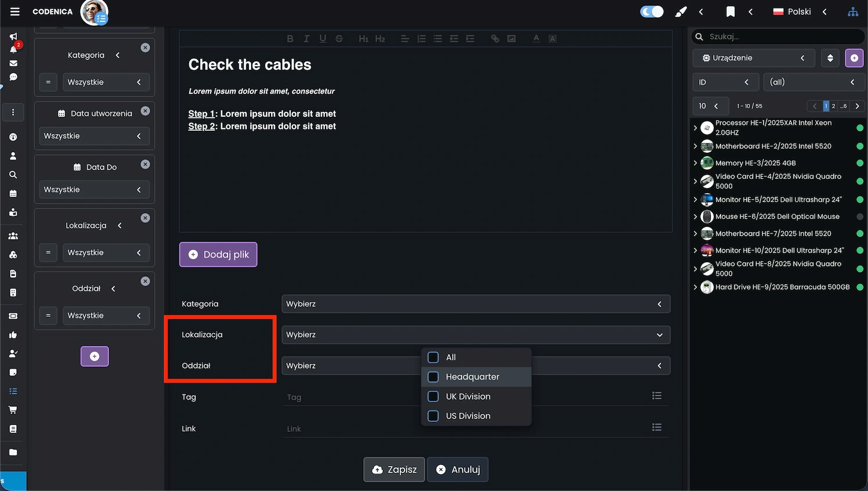Open the notifications bell in sidebar
The height and width of the screenshot is (491, 868).
coord(13,49)
